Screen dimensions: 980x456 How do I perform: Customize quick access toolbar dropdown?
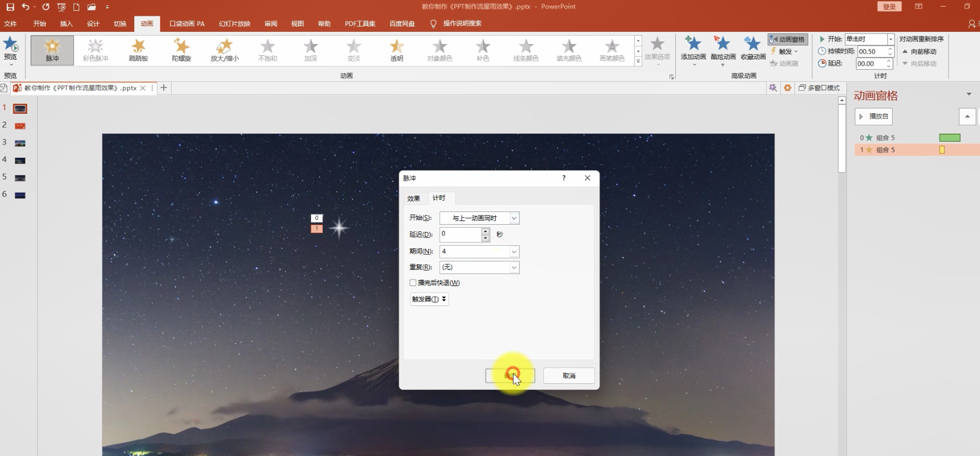click(x=107, y=7)
